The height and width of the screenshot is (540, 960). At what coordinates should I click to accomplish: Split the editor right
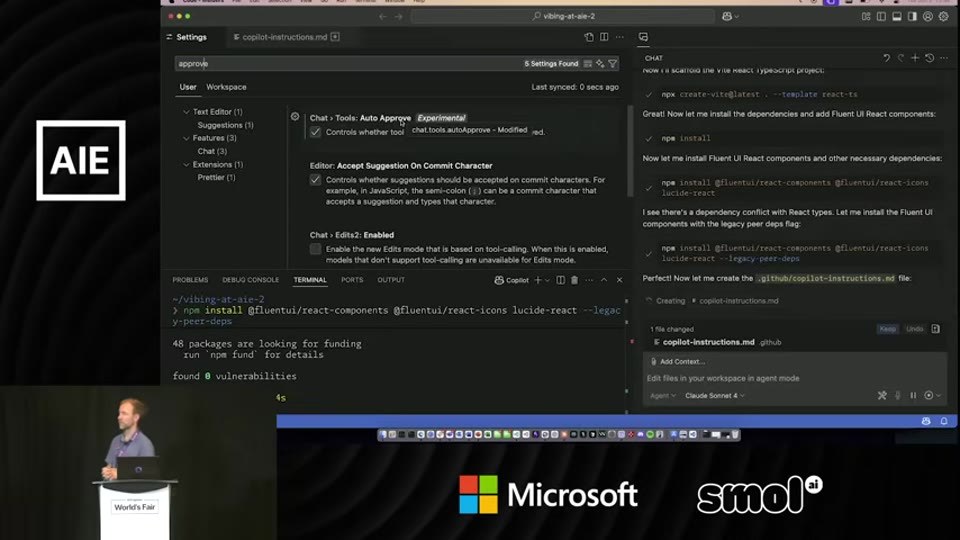(604, 37)
